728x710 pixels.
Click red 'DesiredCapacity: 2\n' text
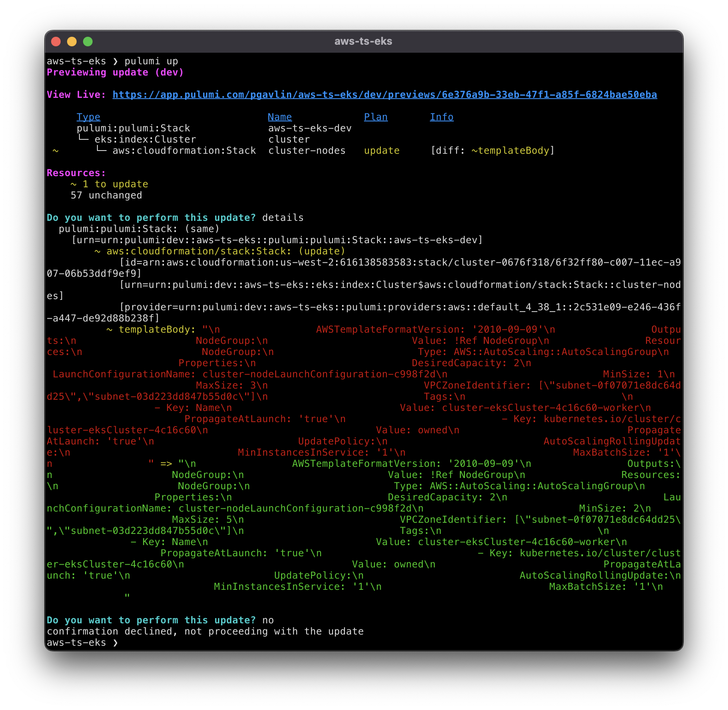pyautogui.click(x=471, y=363)
